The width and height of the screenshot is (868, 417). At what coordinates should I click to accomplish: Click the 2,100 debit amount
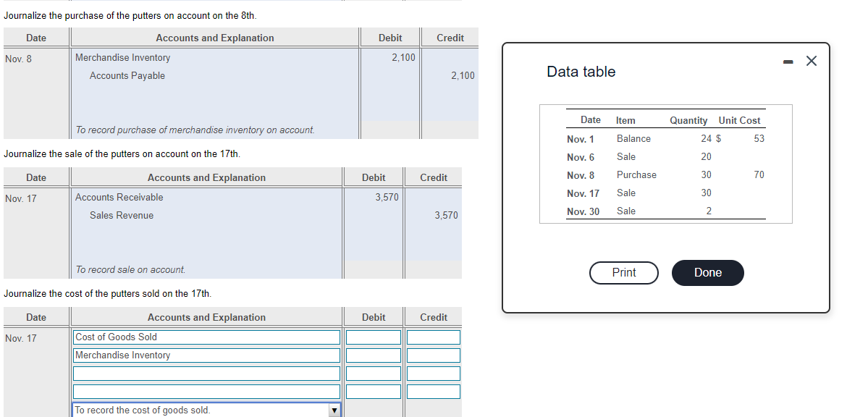point(403,58)
